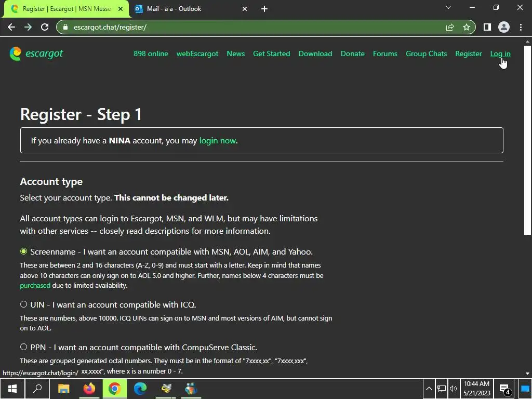The width and height of the screenshot is (532, 399).
Task: Click the browser forward arrow
Action: pyautogui.click(x=28, y=27)
